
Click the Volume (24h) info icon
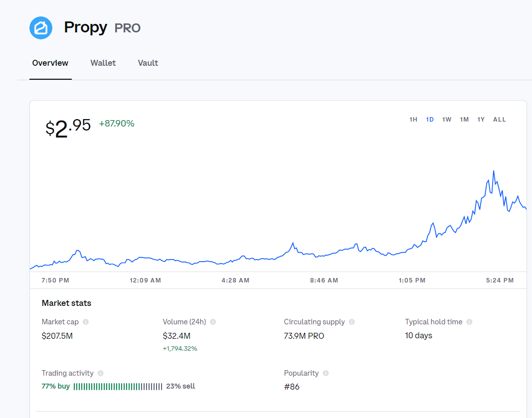213,322
